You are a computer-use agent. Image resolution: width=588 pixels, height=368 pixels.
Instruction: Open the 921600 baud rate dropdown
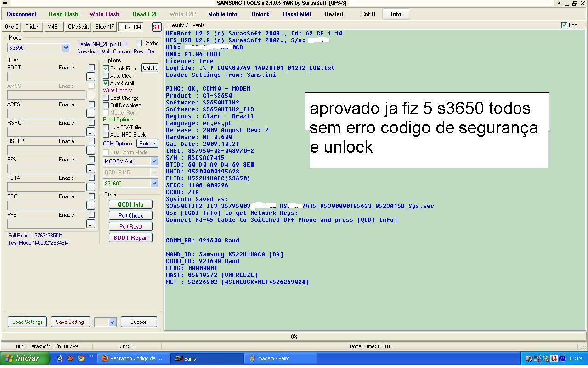coord(154,184)
